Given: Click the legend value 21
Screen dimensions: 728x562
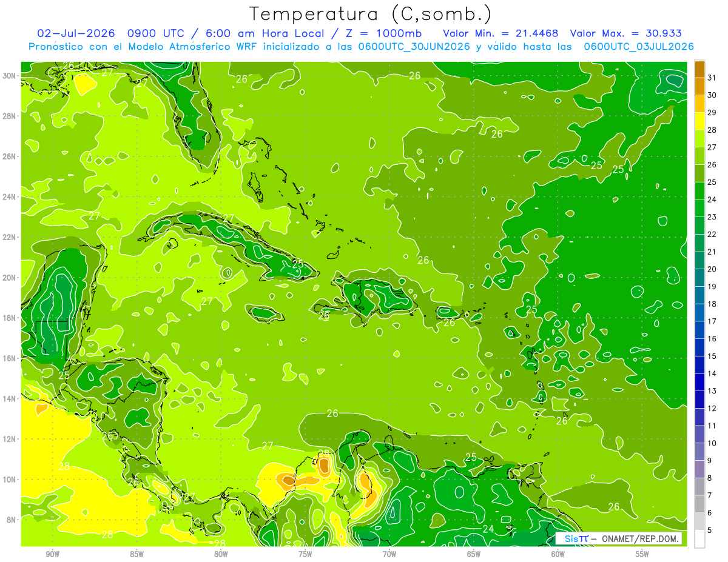Looking at the screenshot, I should [712, 252].
